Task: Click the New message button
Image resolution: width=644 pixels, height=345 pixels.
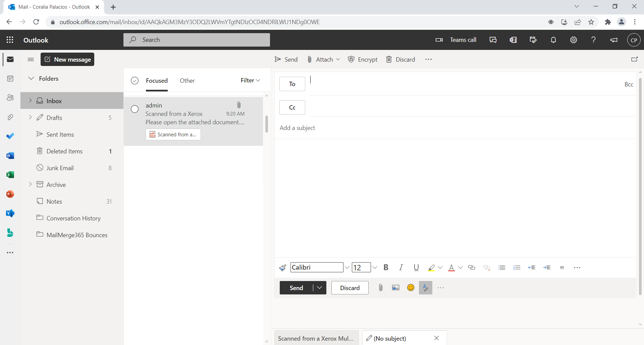Action: [67, 59]
